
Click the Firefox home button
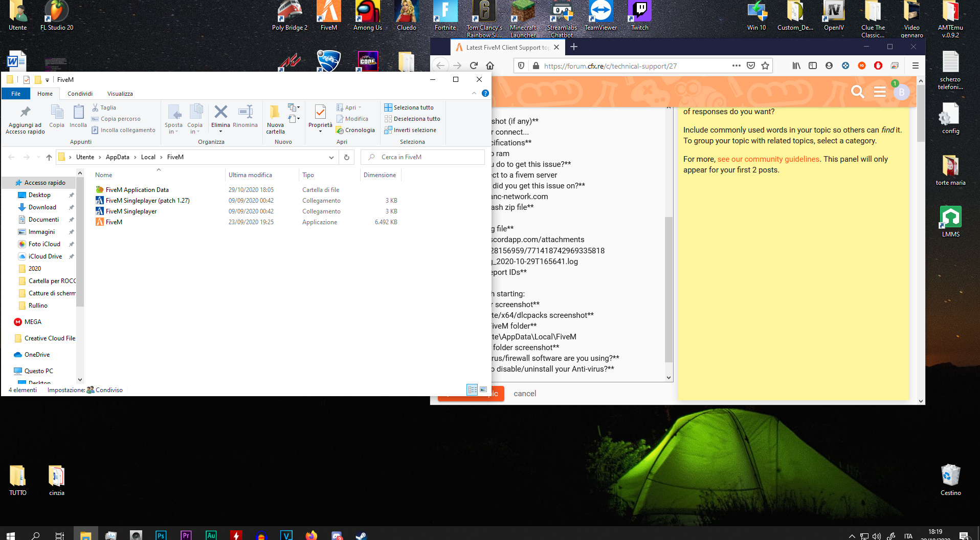pyautogui.click(x=490, y=66)
